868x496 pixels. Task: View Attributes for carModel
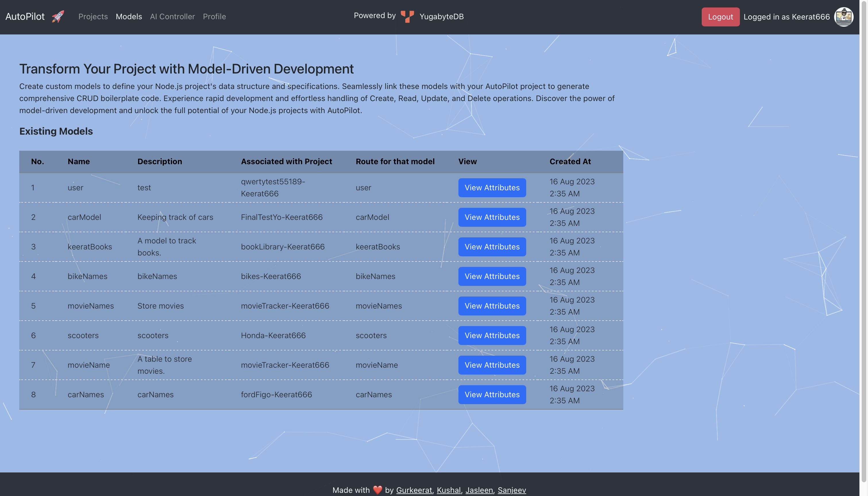click(x=492, y=217)
